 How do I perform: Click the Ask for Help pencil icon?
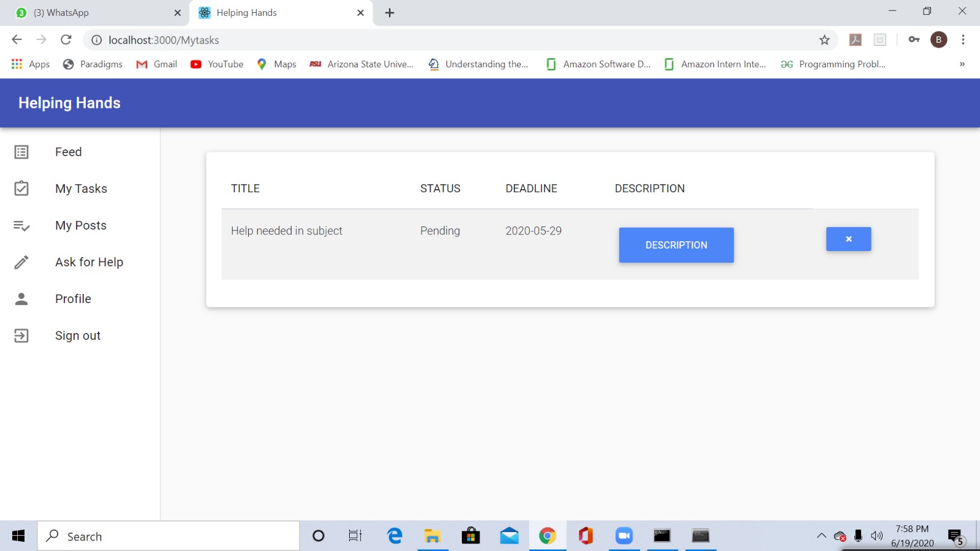coord(21,262)
